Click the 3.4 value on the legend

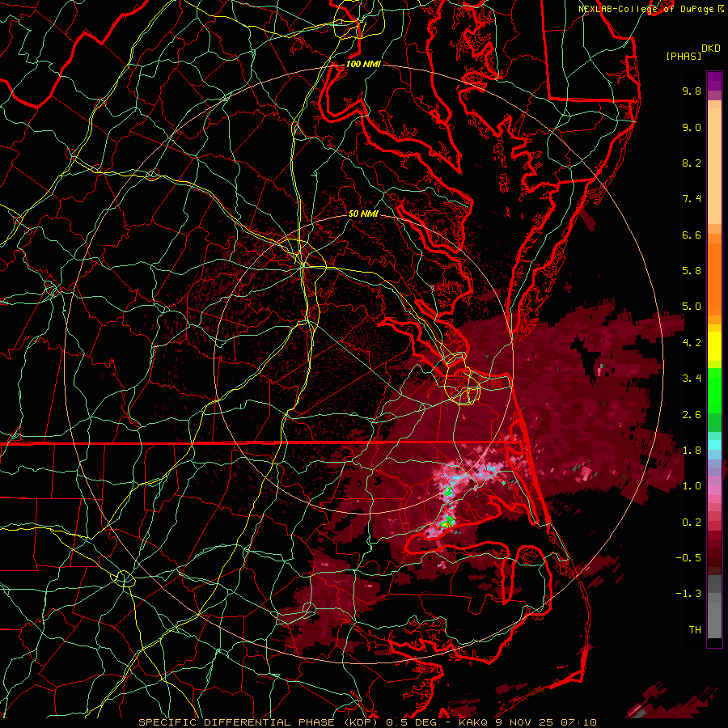point(692,379)
